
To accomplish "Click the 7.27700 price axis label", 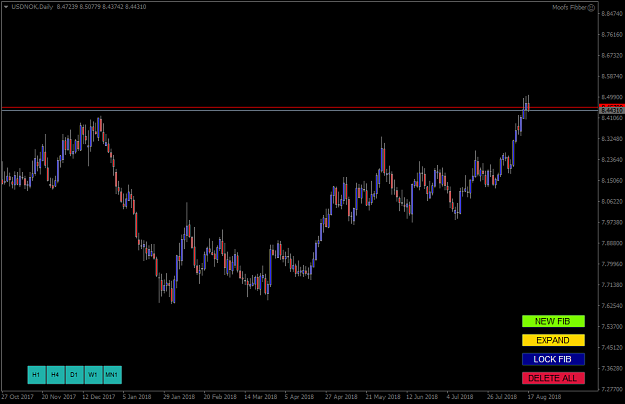I will (x=612, y=389).
